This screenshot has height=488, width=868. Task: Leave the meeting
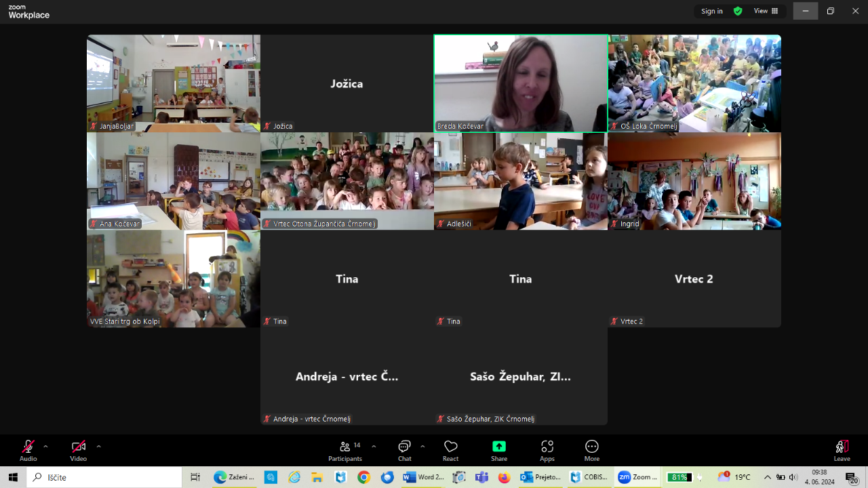click(842, 451)
